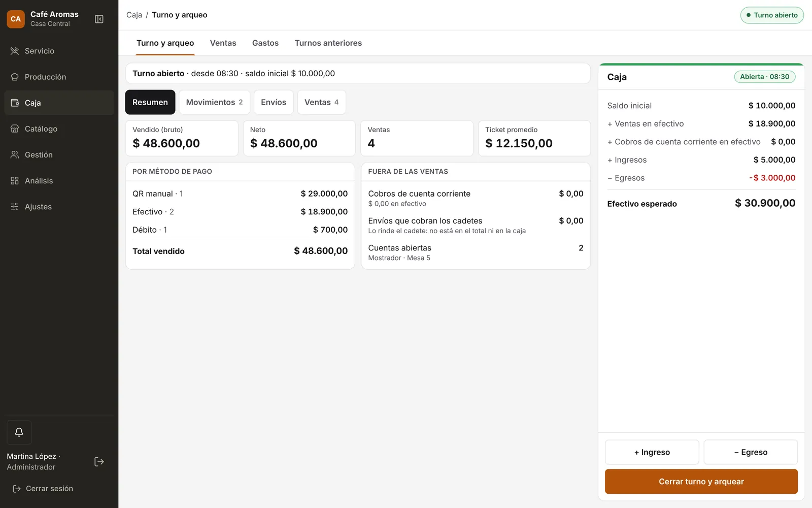Screen dimensions: 812x508
Task: Select the Efectivo · 2 row
Action: (x=240, y=212)
